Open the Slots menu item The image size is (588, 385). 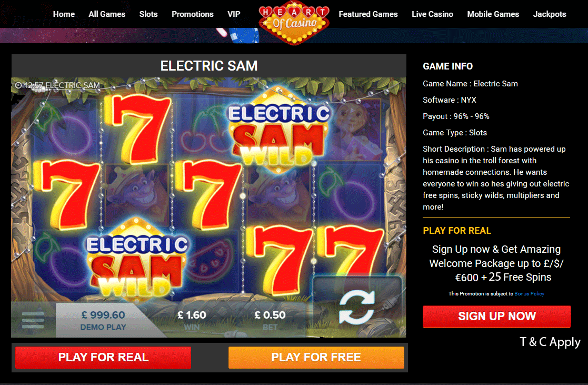pos(148,14)
